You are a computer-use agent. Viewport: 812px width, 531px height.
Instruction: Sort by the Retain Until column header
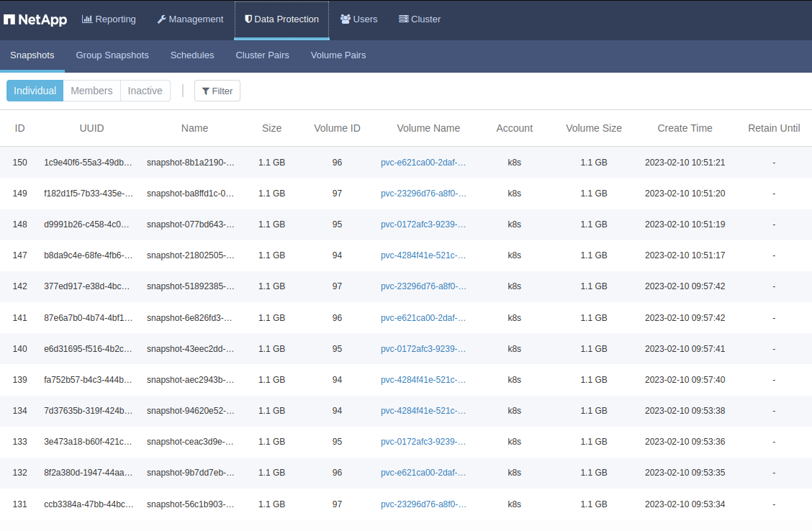tap(774, 128)
